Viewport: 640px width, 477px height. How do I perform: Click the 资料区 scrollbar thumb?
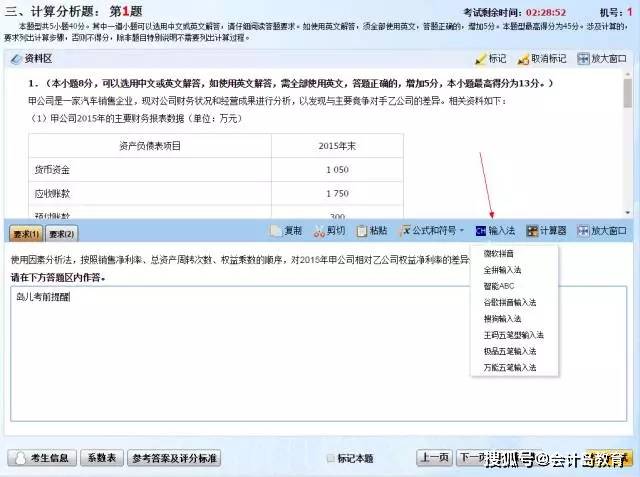[x=627, y=93]
